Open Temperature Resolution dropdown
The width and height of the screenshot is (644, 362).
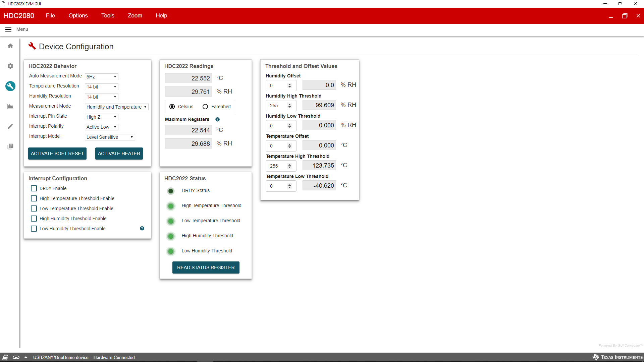tap(101, 87)
